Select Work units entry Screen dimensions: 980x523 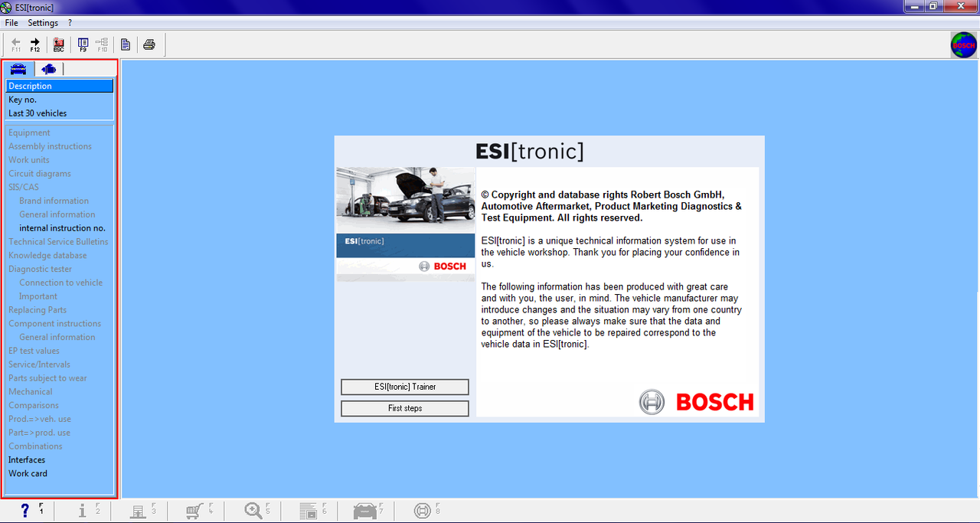click(x=28, y=160)
